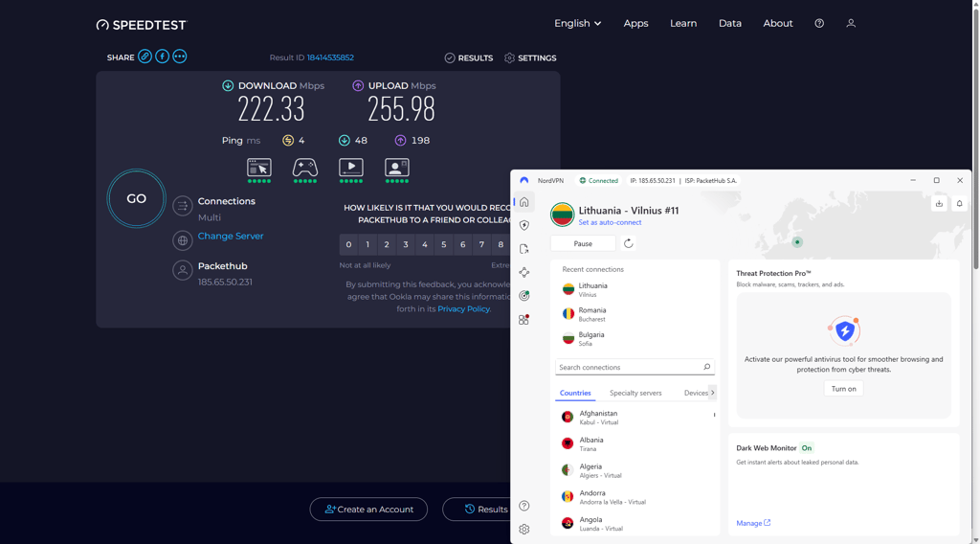
Task: Connect to recent Bulgaria Sofia
Action: [635, 338]
